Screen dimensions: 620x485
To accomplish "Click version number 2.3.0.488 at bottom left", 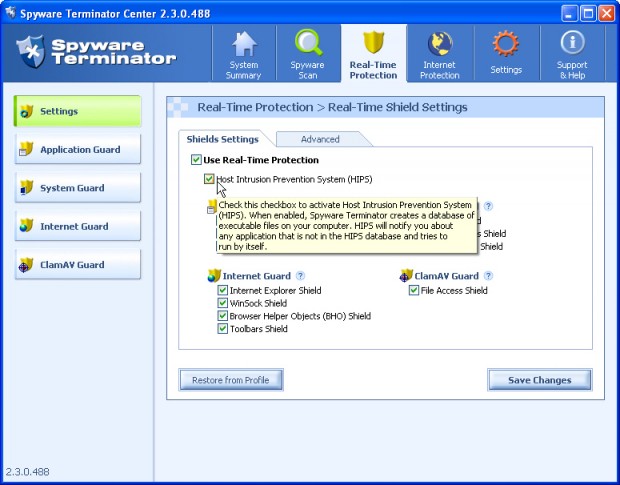I will 27,472.
